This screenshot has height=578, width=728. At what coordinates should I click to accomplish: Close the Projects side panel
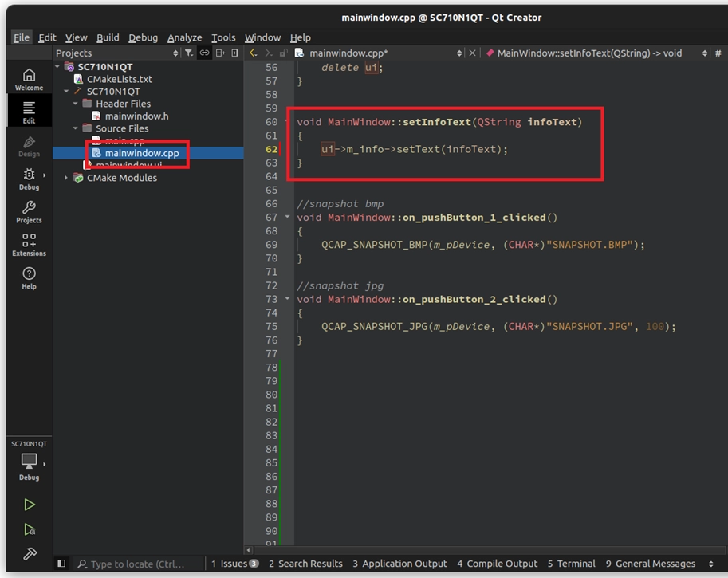click(x=235, y=53)
